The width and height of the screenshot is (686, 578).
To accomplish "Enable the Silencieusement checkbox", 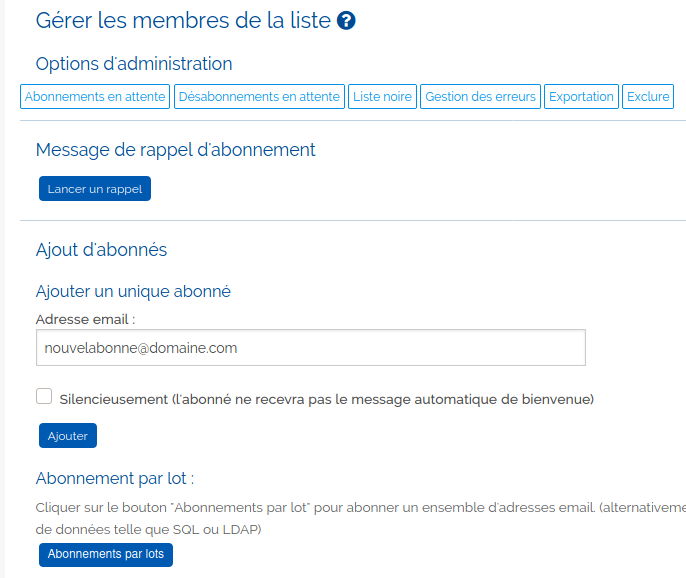I will [44, 397].
